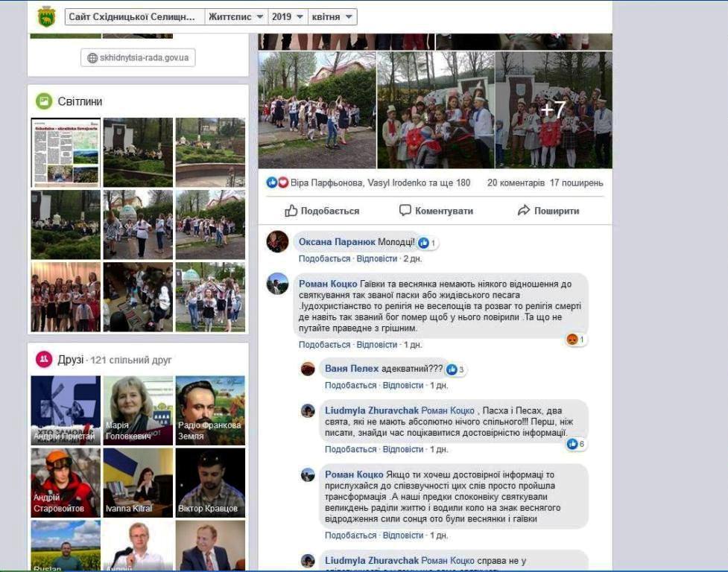Click the angry reaction on Роман Коцко's comment
Viewport: 728px width, 572px height.
pos(573,340)
